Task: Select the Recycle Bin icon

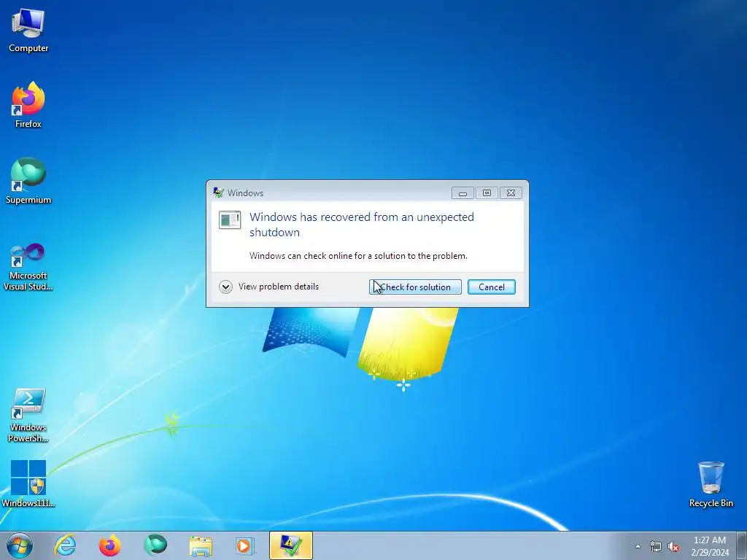Action: (x=711, y=484)
